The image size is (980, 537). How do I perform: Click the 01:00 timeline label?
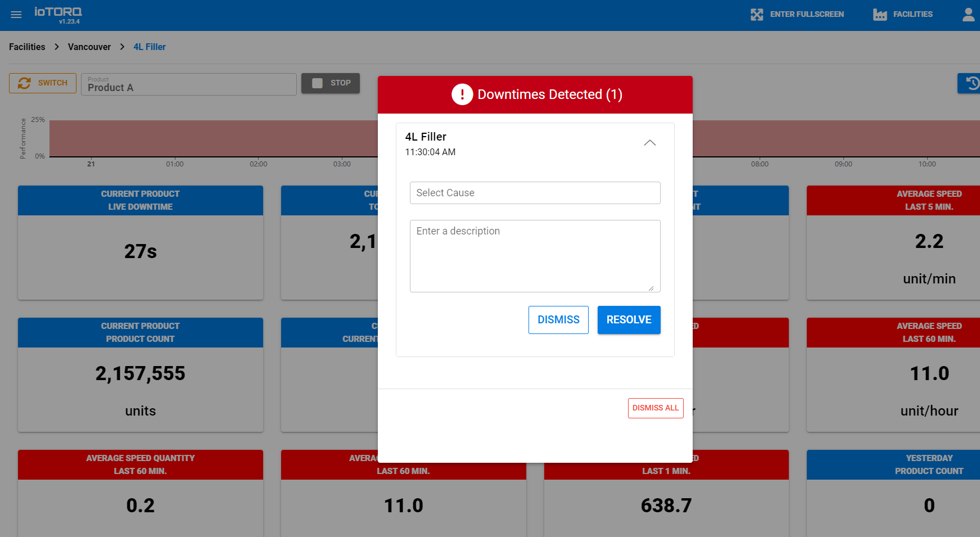(x=175, y=164)
